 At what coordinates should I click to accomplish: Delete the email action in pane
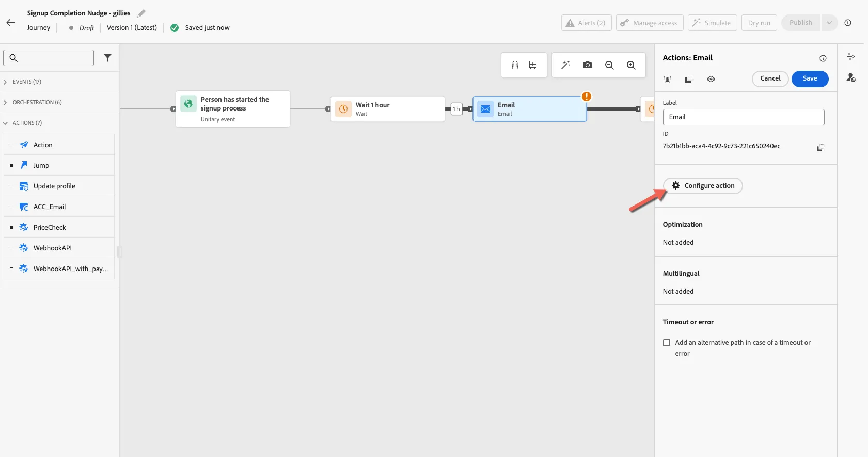click(x=667, y=79)
